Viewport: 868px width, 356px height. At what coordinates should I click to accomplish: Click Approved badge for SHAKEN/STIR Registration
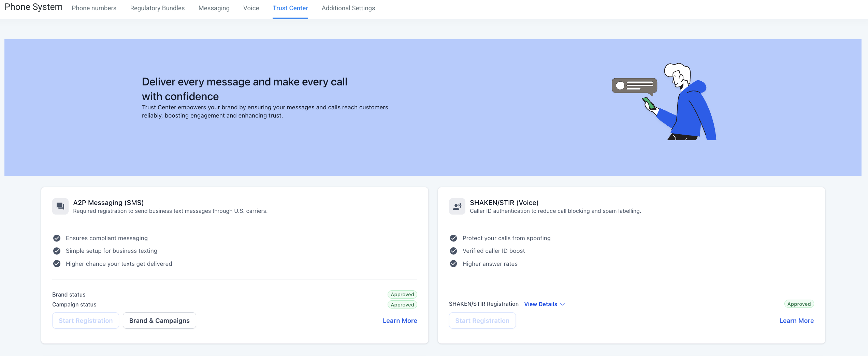(x=799, y=304)
